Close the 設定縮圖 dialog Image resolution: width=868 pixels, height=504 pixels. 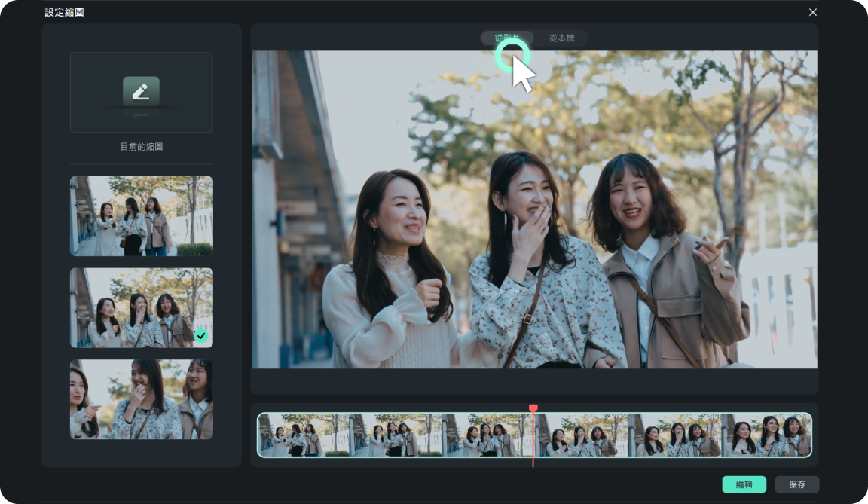[x=813, y=12]
